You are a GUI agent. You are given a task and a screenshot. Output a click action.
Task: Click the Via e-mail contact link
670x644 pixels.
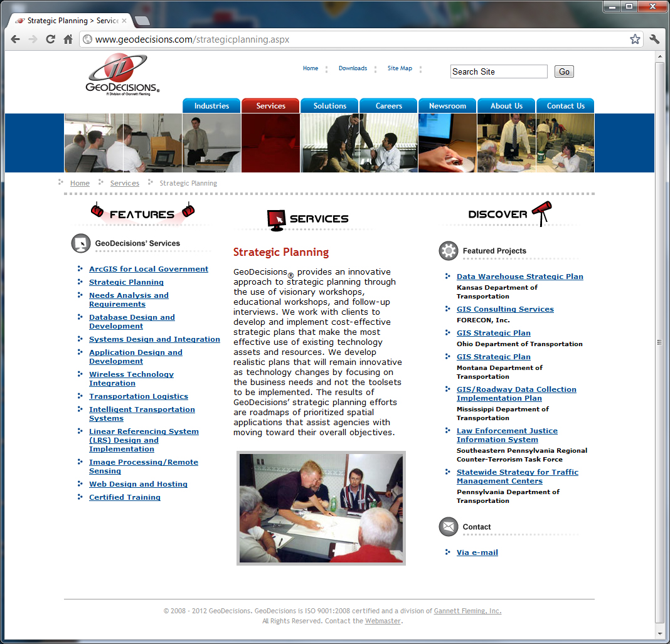(x=477, y=552)
